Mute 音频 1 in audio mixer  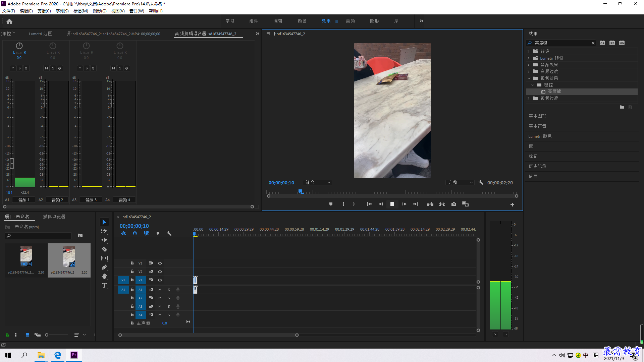click(x=13, y=68)
